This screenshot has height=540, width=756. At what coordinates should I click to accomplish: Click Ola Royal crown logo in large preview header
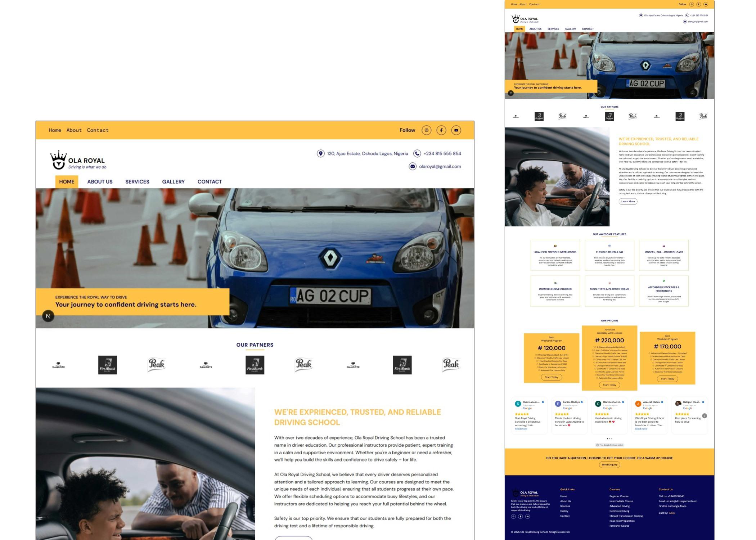click(x=78, y=160)
